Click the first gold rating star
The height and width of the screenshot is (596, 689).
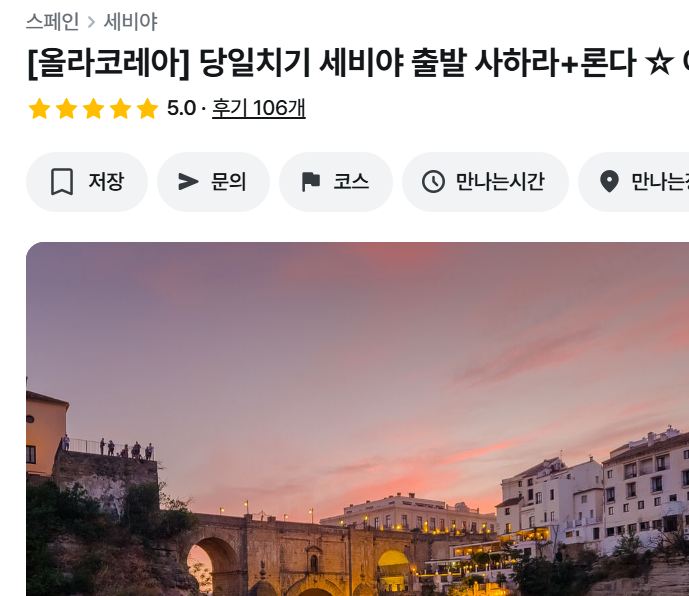pos(39,109)
